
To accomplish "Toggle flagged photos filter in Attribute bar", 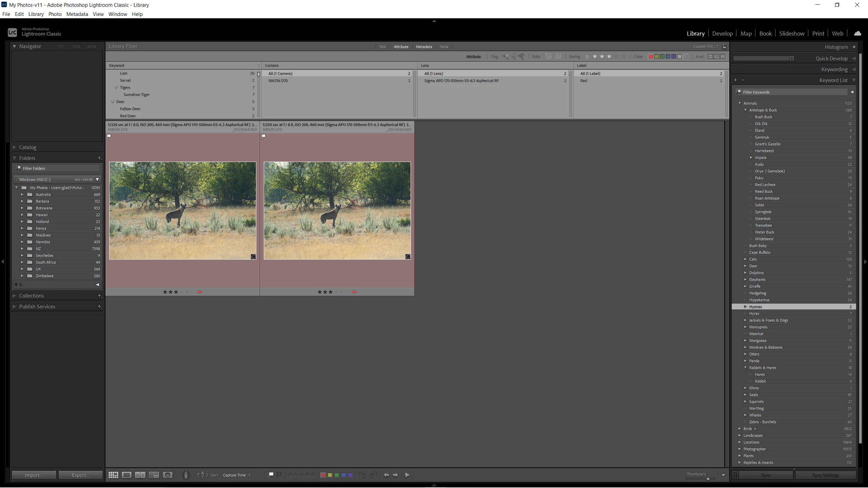I will pyautogui.click(x=506, y=57).
